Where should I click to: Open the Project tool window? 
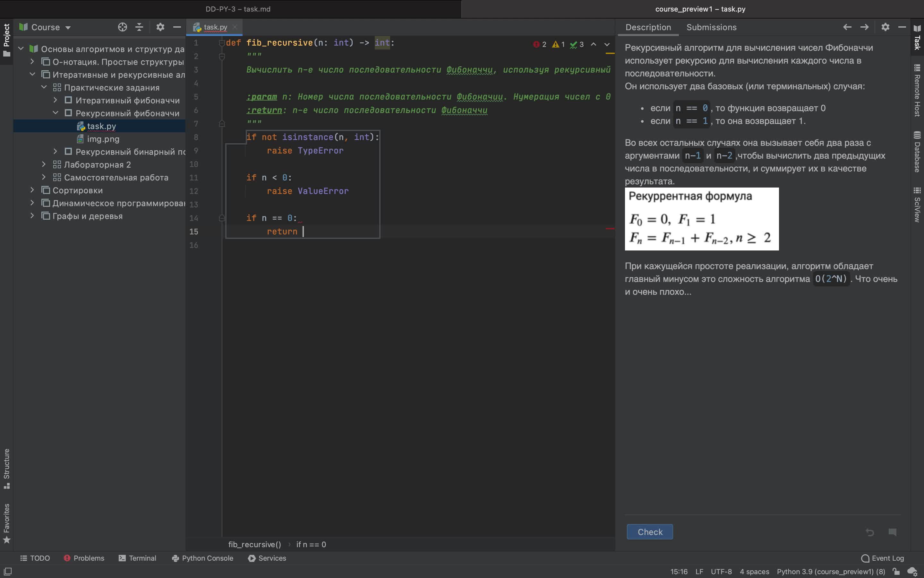6,40
